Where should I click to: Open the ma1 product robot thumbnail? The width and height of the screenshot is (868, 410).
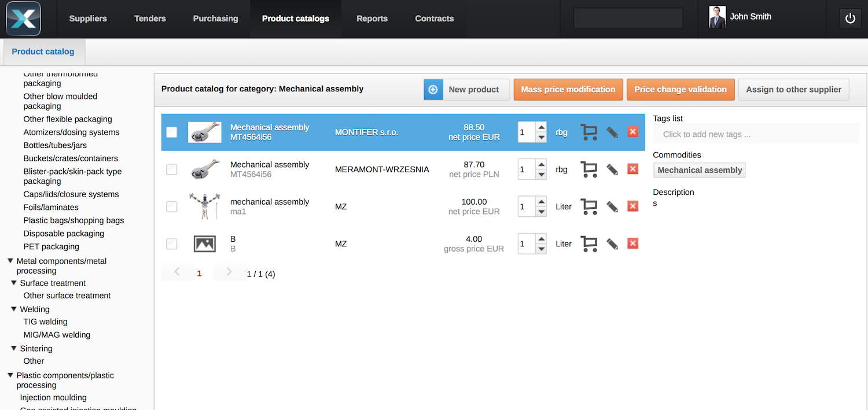click(205, 206)
